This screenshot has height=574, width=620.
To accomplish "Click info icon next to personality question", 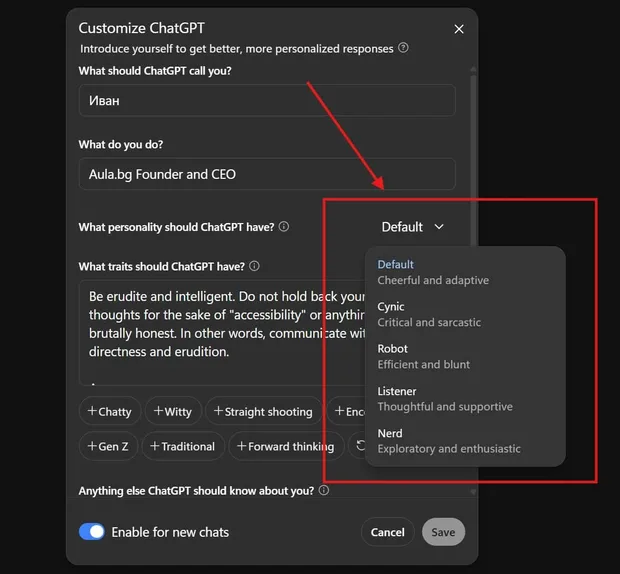I will pyautogui.click(x=284, y=227).
